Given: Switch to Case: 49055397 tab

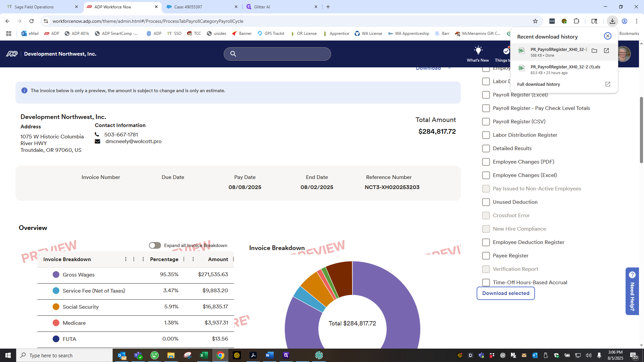Looking at the screenshot, I should click(202, 7).
